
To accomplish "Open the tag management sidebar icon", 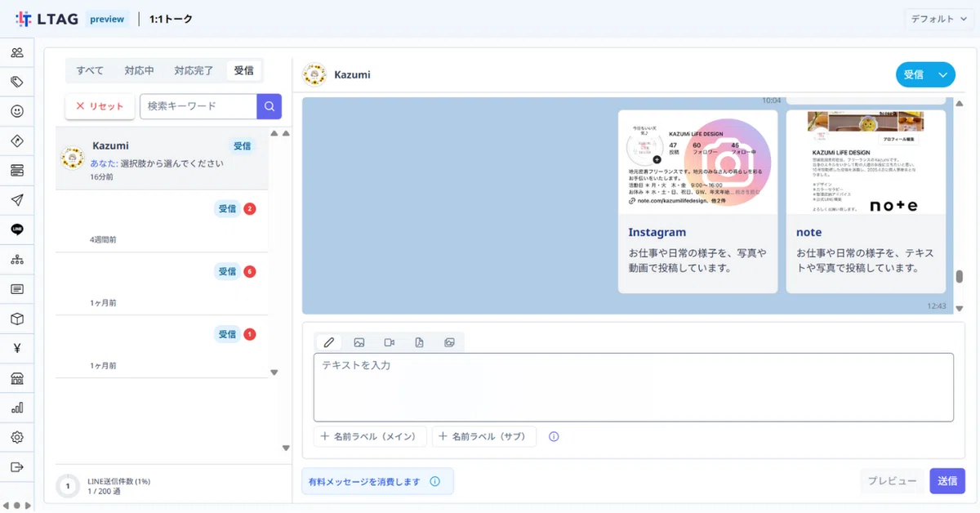I will (x=17, y=82).
